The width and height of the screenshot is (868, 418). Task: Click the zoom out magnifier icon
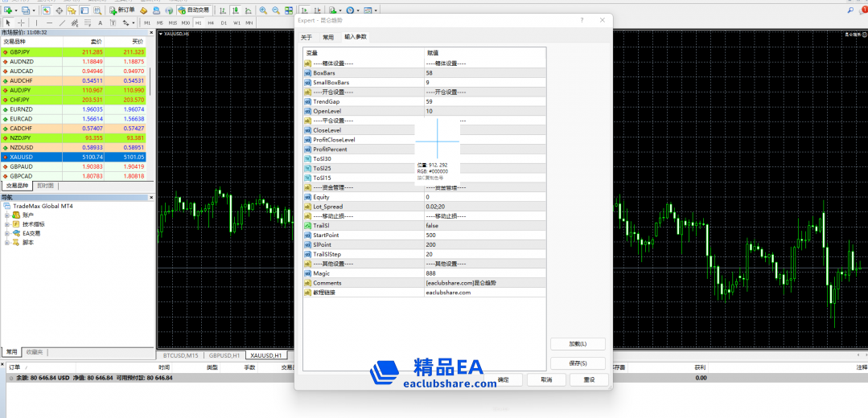point(276,10)
